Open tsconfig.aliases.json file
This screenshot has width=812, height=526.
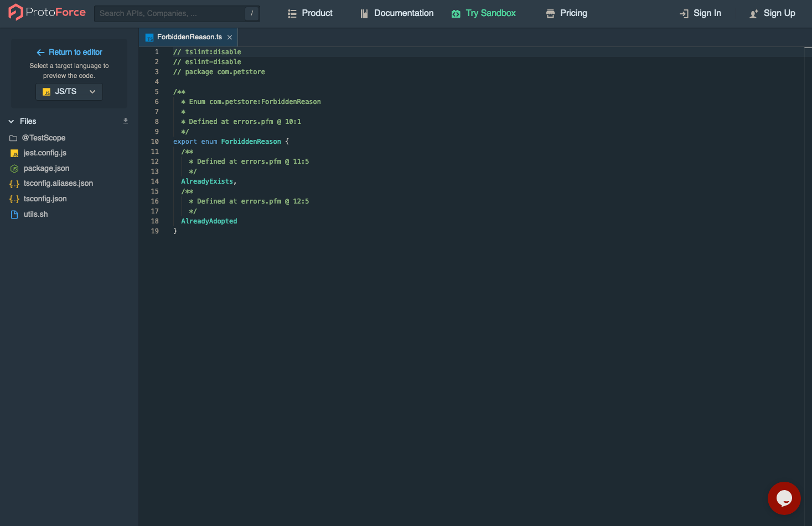[58, 183]
